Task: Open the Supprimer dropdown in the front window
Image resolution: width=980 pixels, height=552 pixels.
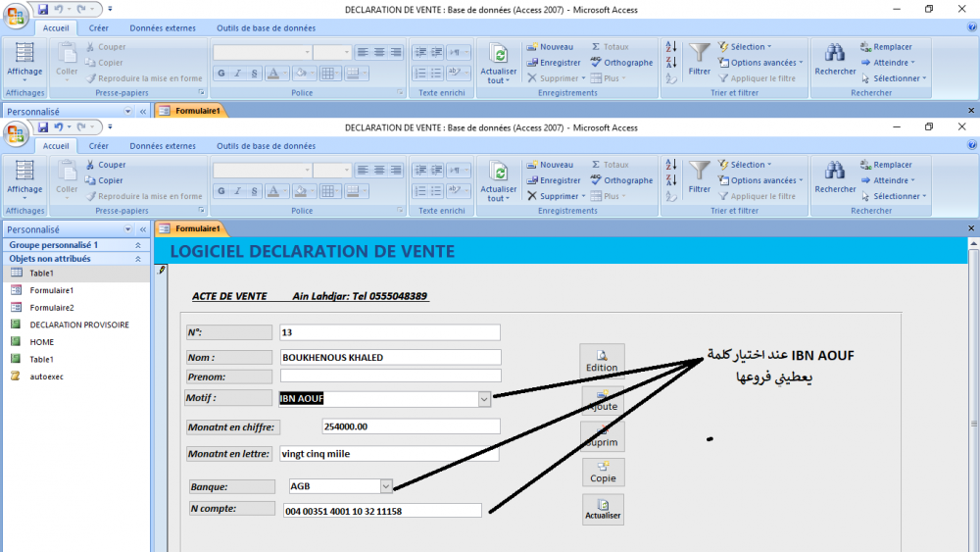Action: coord(557,196)
